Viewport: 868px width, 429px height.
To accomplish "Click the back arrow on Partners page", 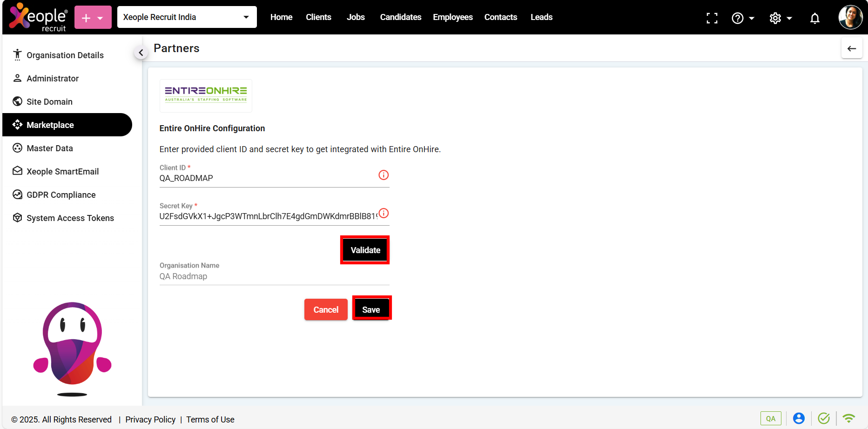I will pyautogui.click(x=852, y=48).
